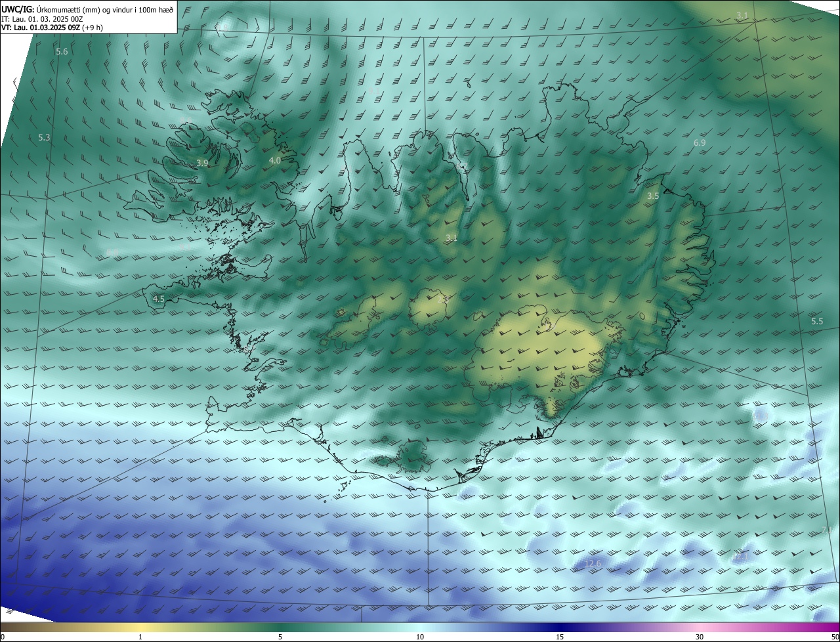This screenshot has width=840, height=642.
Task: Click the 5.3 value label on the map
Action: (x=44, y=137)
